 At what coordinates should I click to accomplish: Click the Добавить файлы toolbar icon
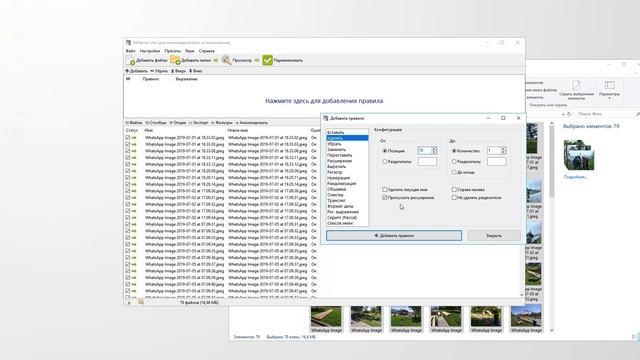point(131,60)
